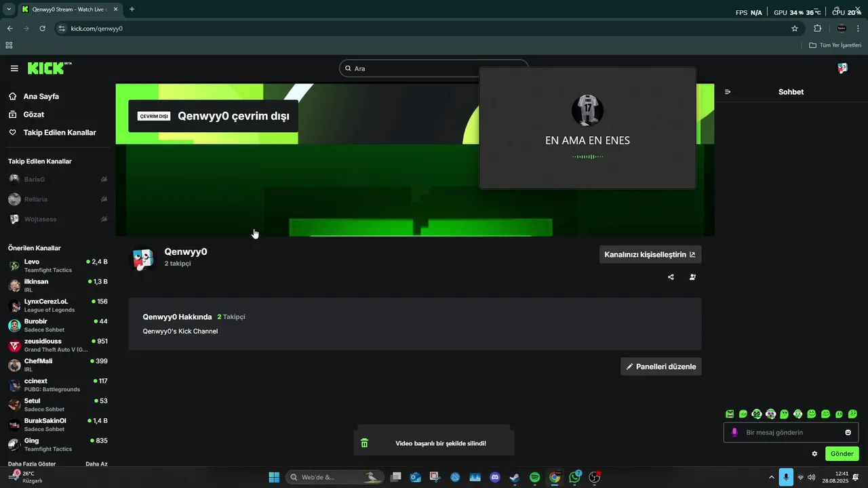Collapse list with Daha Az
Image resolution: width=868 pixels, height=488 pixels.
(x=96, y=464)
